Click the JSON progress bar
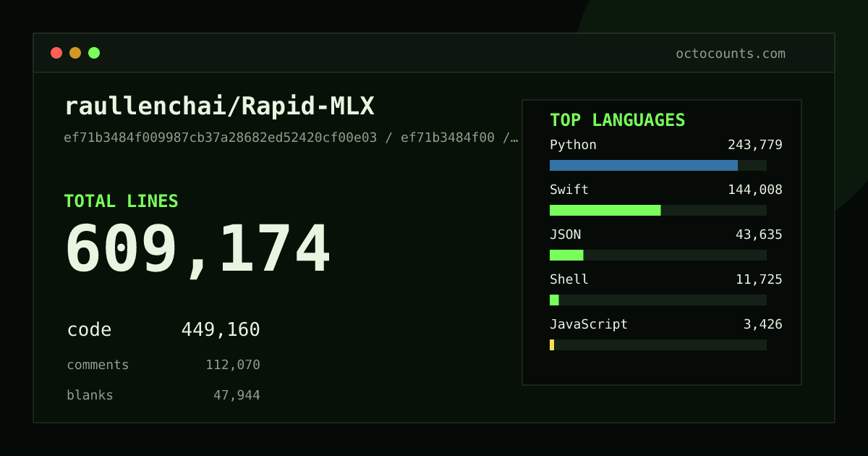The image size is (868, 456). pyautogui.click(x=566, y=255)
